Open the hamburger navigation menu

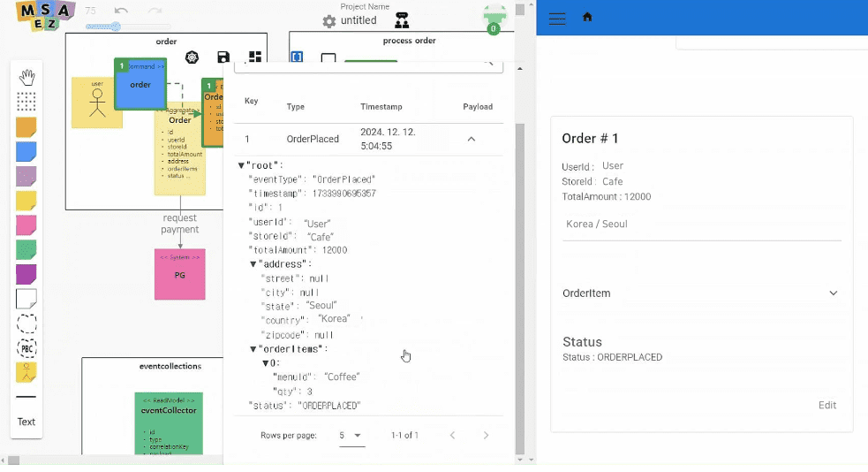click(557, 19)
